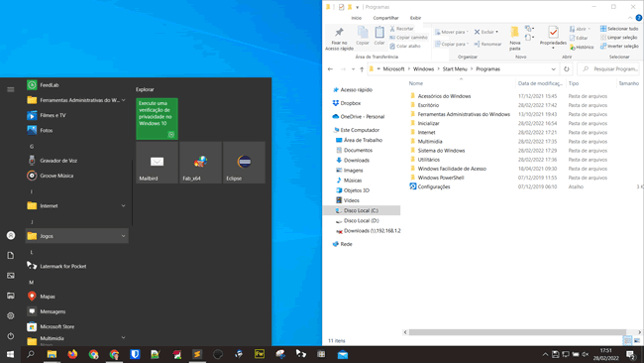Open Documents shortcut in Start rail
The height and width of the screenshot is (363, 644).
11,255
